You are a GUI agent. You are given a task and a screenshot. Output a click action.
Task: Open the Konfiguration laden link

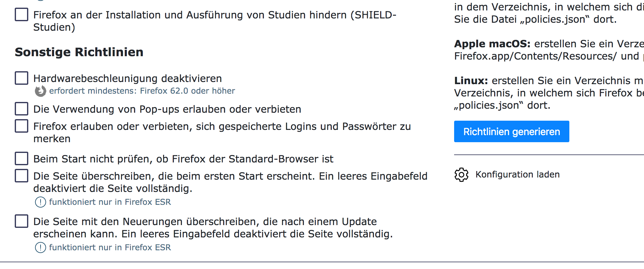(x=517, y=175)
